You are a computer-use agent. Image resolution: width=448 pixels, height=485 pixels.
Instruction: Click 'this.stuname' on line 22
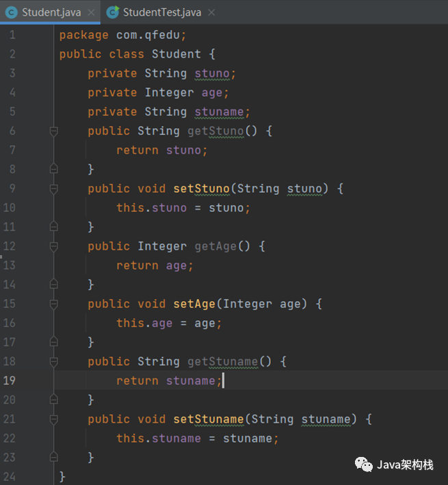(159, 438)
